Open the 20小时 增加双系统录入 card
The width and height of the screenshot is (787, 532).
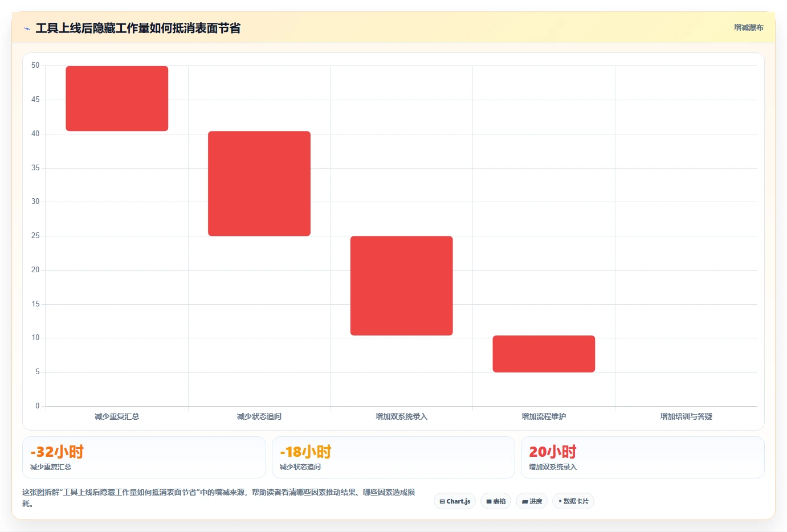point(643,457)
